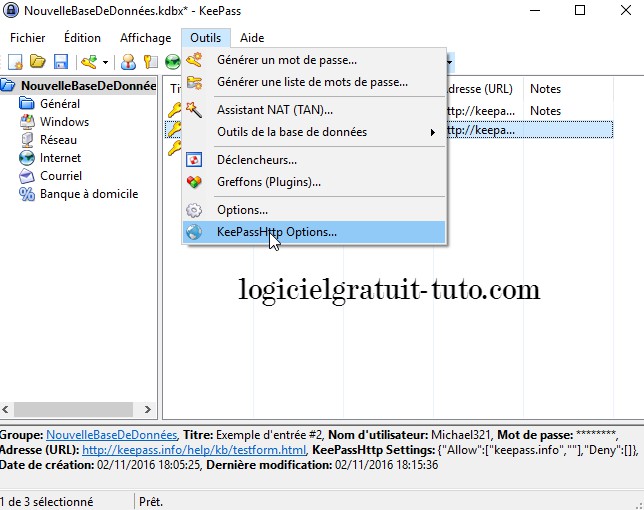The height and width of the screenshot is (510, 644).
Task: Click the globe icon beside KeePassHttp Options
Action: [194, 232]
